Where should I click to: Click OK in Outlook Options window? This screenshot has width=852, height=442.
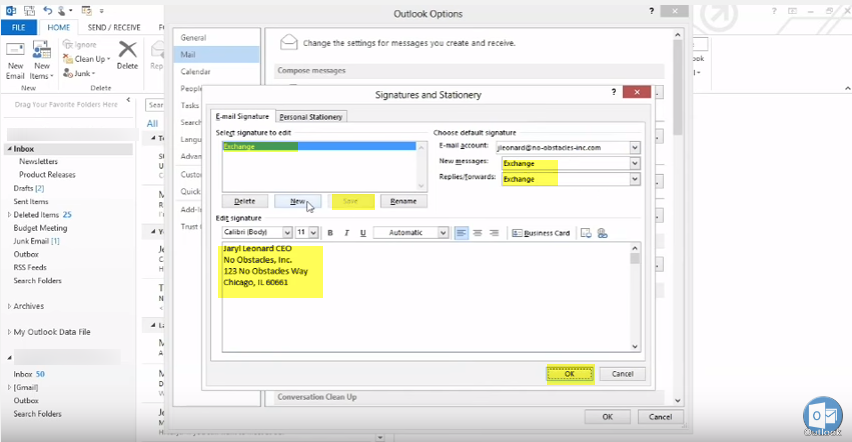607,417
